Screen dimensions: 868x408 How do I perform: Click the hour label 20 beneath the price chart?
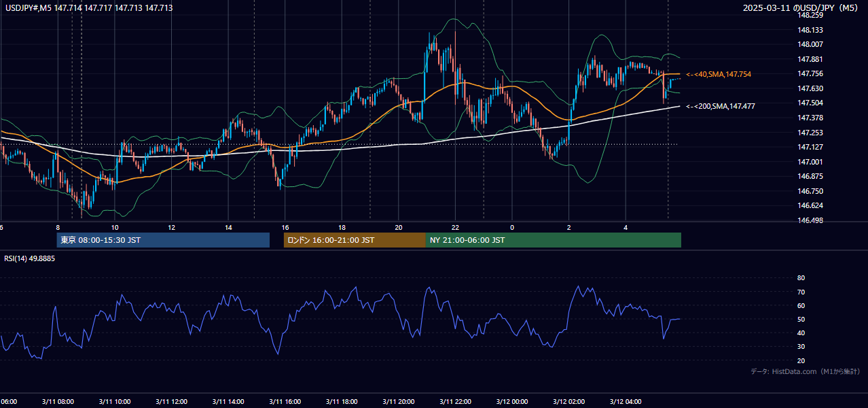coord(399,227)
